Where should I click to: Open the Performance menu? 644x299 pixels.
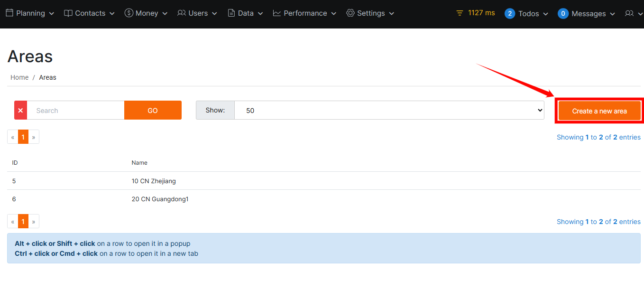(304, 13)
